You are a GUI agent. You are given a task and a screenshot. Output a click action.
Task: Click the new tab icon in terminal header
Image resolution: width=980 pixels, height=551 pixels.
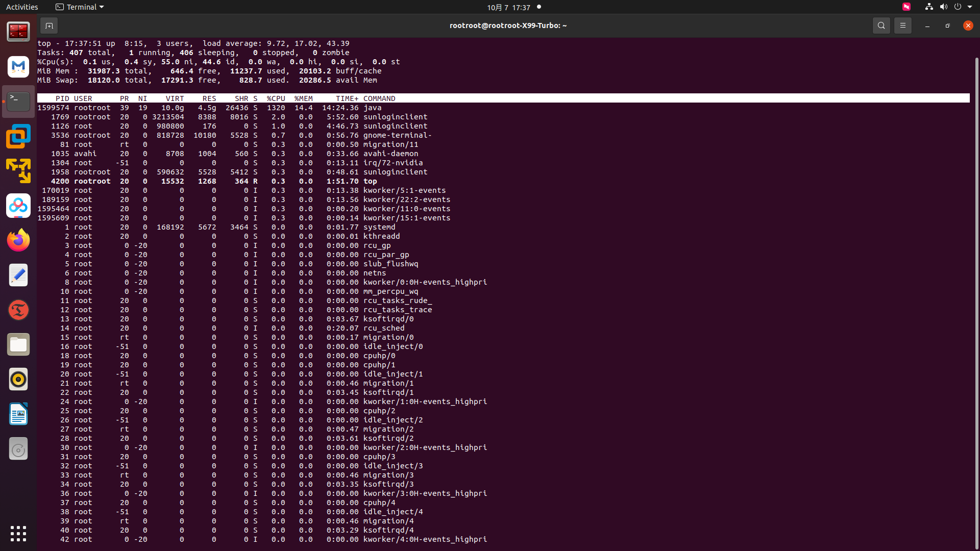point(49,26)
